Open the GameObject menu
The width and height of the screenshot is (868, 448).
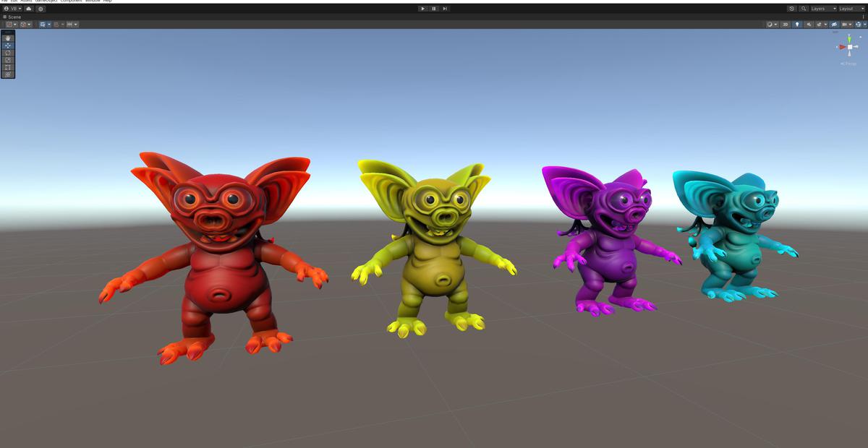click(47, 1)
